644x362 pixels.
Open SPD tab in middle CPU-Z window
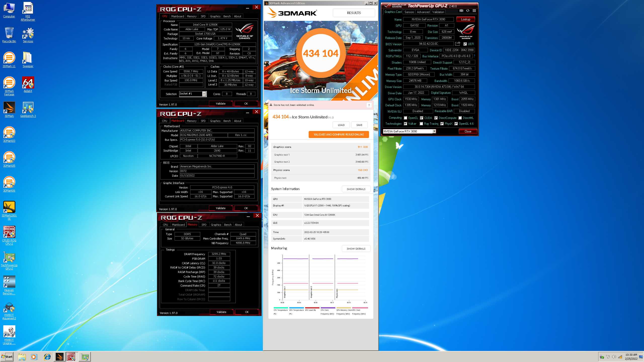(x=203, y=121)
